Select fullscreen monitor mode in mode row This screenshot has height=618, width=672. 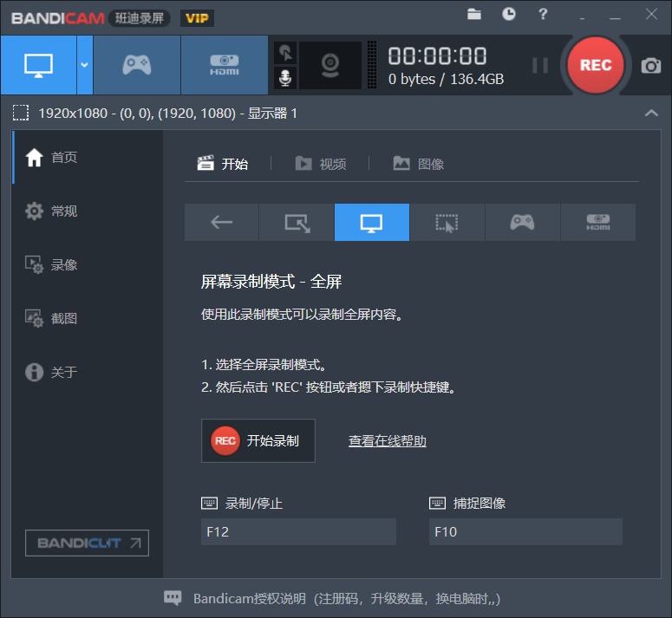372,222
